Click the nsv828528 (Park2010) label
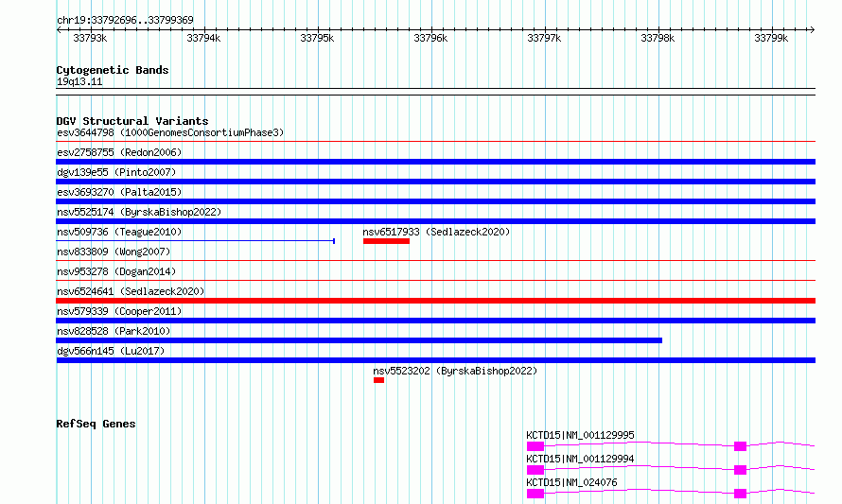The height and width of the screenshot is (504, 842). click(x=114, y=331)
